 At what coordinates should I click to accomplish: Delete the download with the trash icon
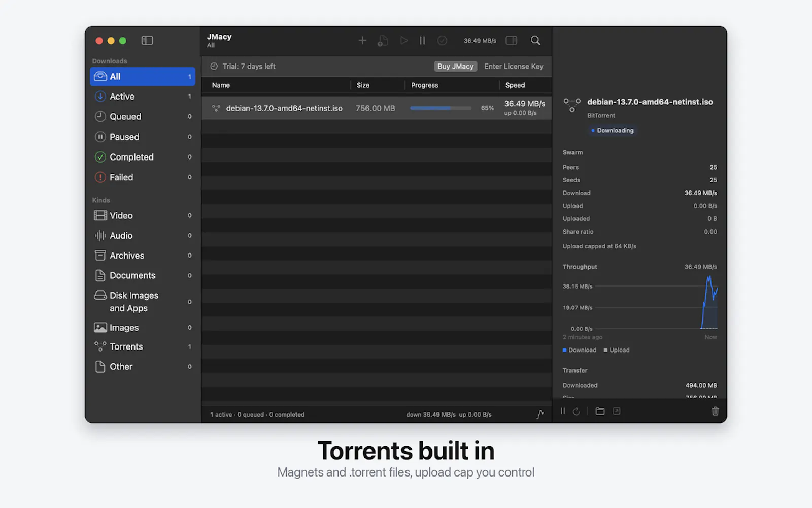(x=715, y=411)
